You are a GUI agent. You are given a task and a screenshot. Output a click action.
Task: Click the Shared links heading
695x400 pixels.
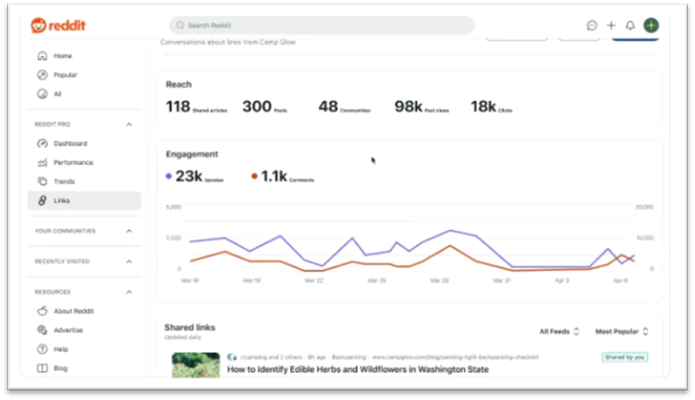(190, 327)
